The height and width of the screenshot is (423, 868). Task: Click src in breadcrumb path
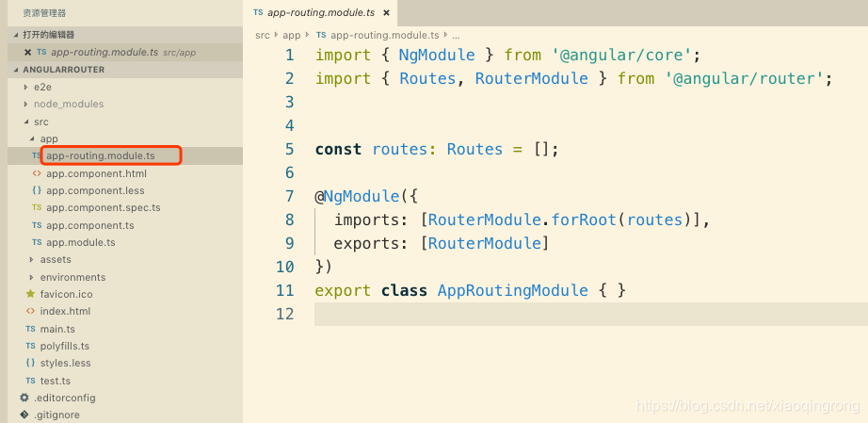point(263,35)
